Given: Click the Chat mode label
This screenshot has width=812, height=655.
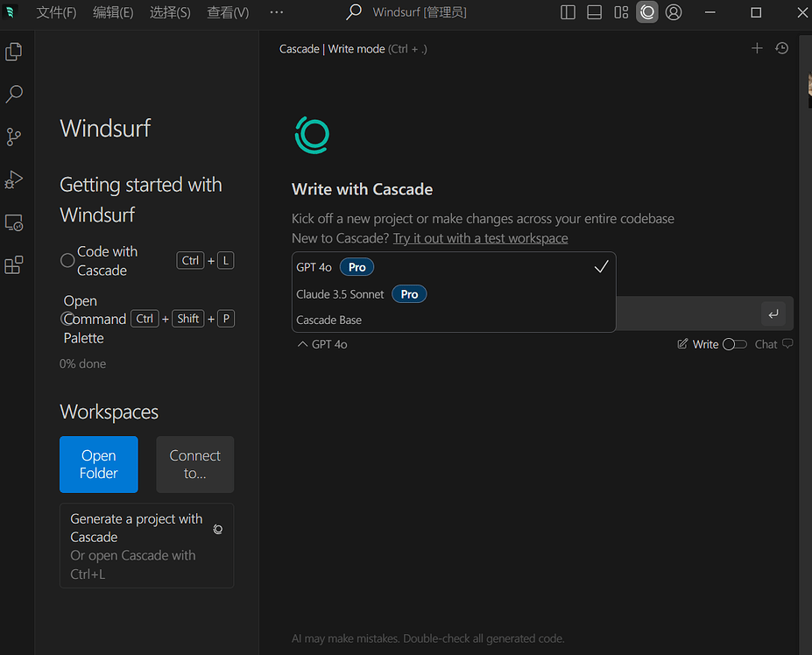Looking at the screenshot, I should coord(766,344).
